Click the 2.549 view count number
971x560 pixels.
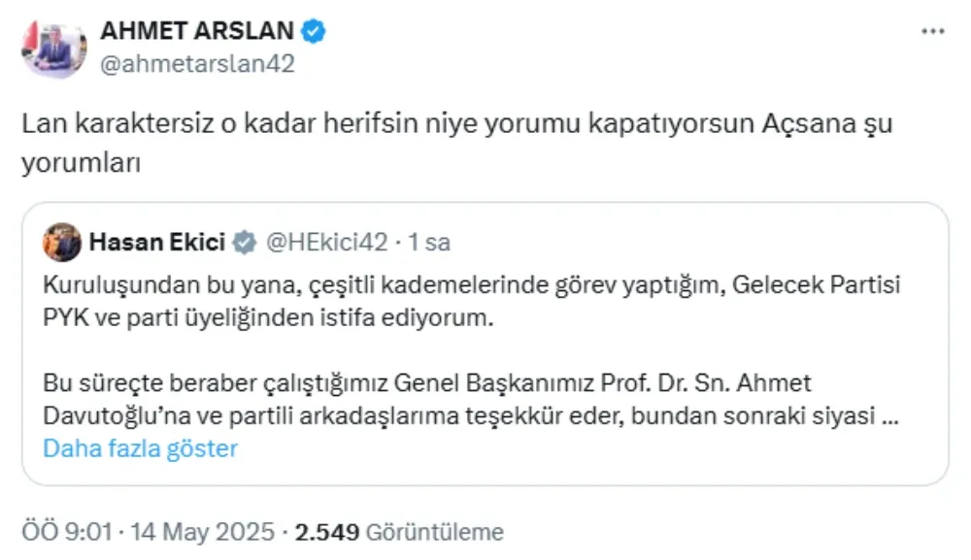click(x=328, y=532)
